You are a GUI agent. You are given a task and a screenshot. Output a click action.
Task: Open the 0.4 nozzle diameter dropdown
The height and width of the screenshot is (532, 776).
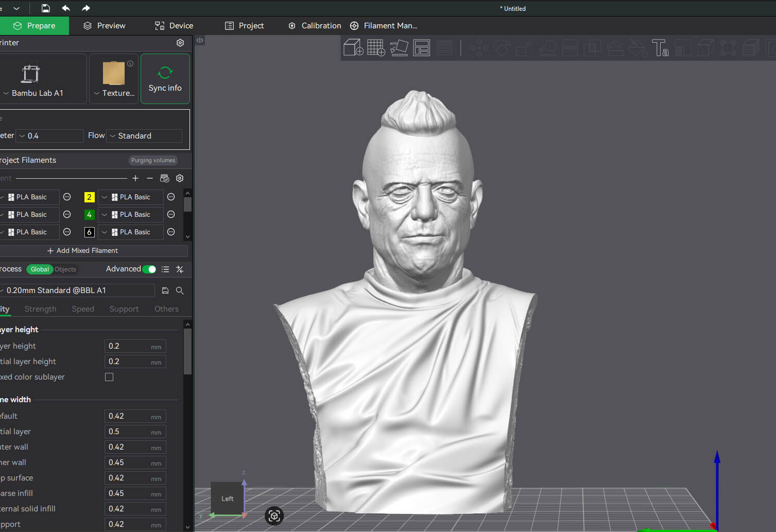[50, 136]
